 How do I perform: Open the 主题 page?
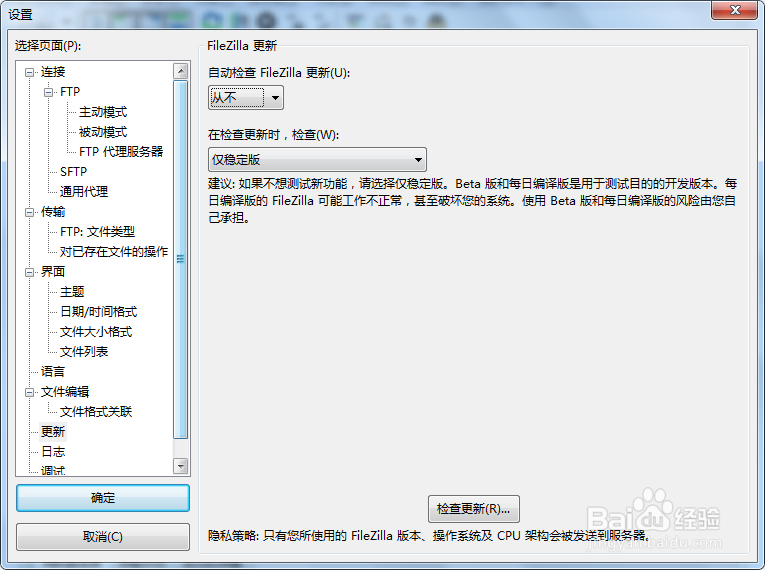[72, 292]
